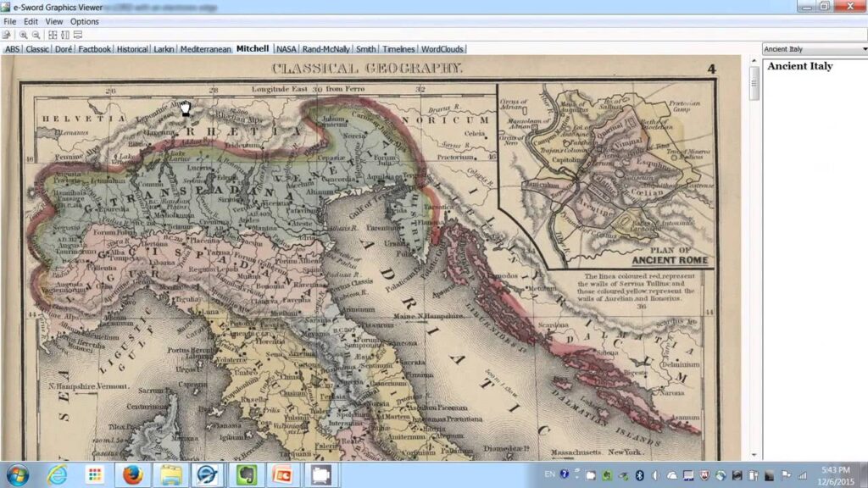Switch to the Larkin tab

click(164, 49)
